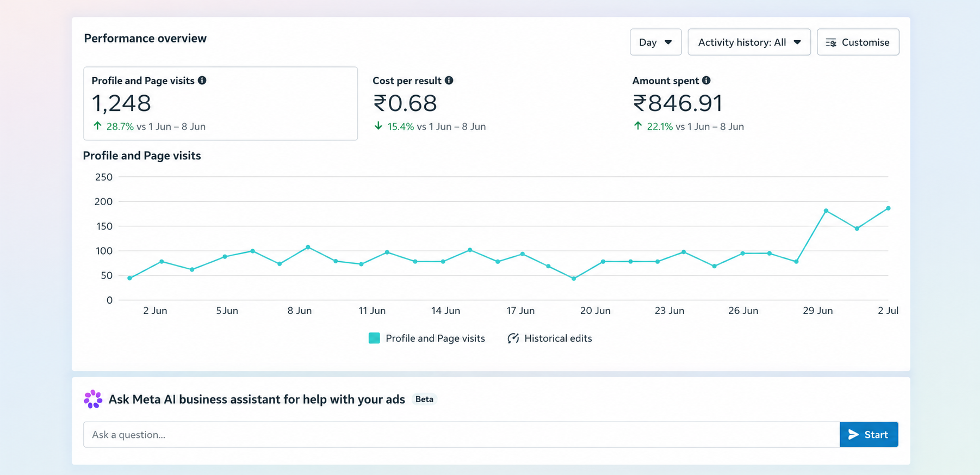
Task: Click the paper plane icon on Start
Action: 853,434
